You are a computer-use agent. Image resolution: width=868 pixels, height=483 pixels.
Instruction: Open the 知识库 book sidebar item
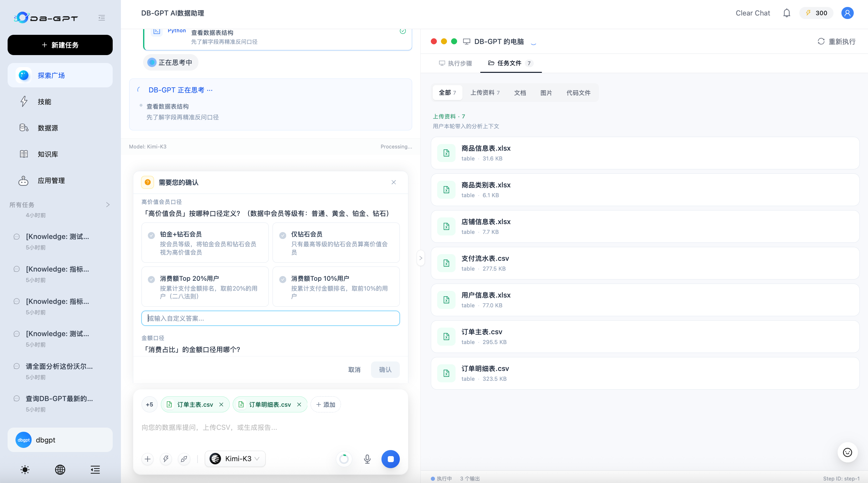coord(60,154)
